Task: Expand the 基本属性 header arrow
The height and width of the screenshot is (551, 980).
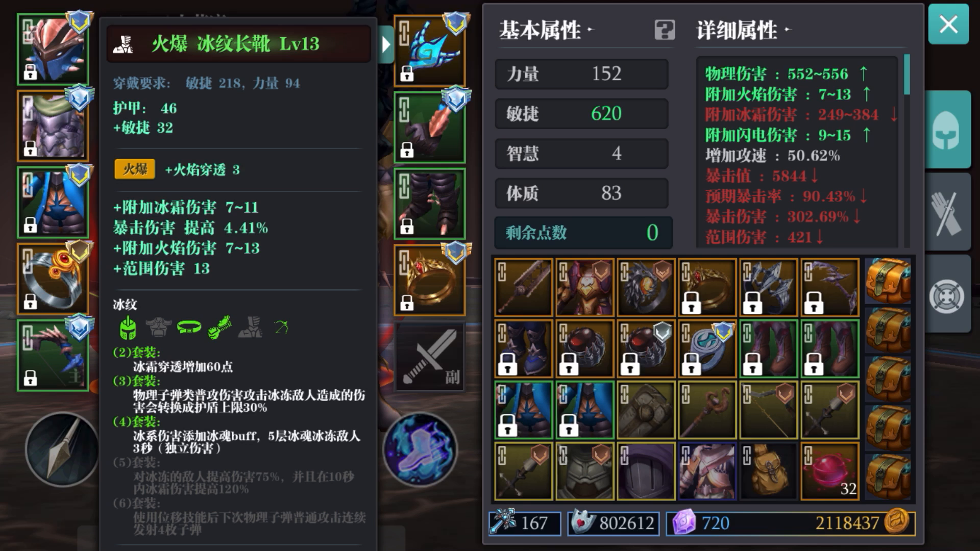Action: (x=590, y=30)
